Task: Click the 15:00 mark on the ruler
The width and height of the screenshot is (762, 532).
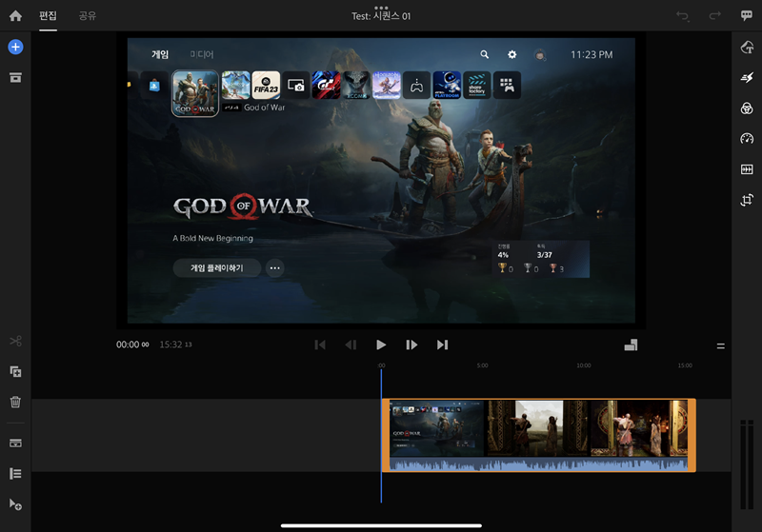Action: (685, 365)
